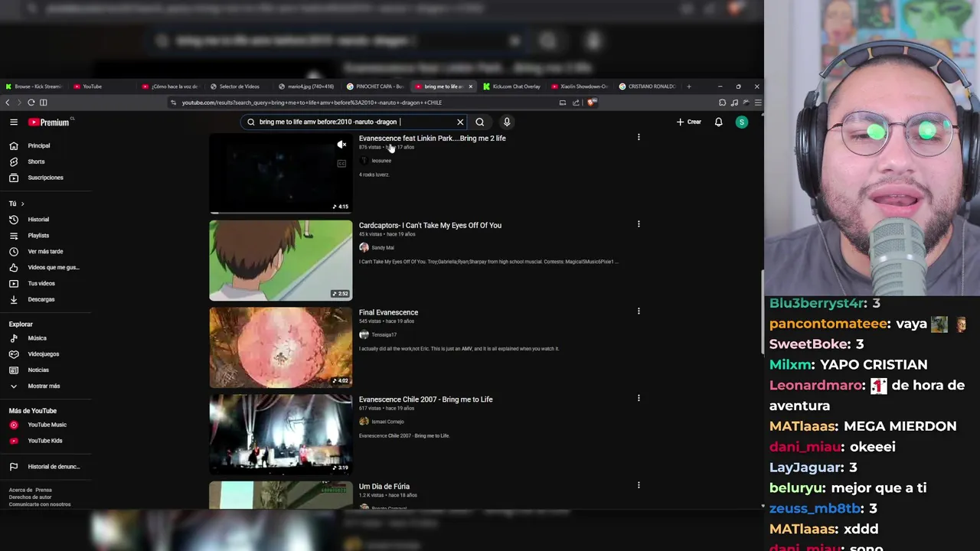Screen dimensions: 980x551
Task: Click the Brave shields icon
Action: (592, 103)
